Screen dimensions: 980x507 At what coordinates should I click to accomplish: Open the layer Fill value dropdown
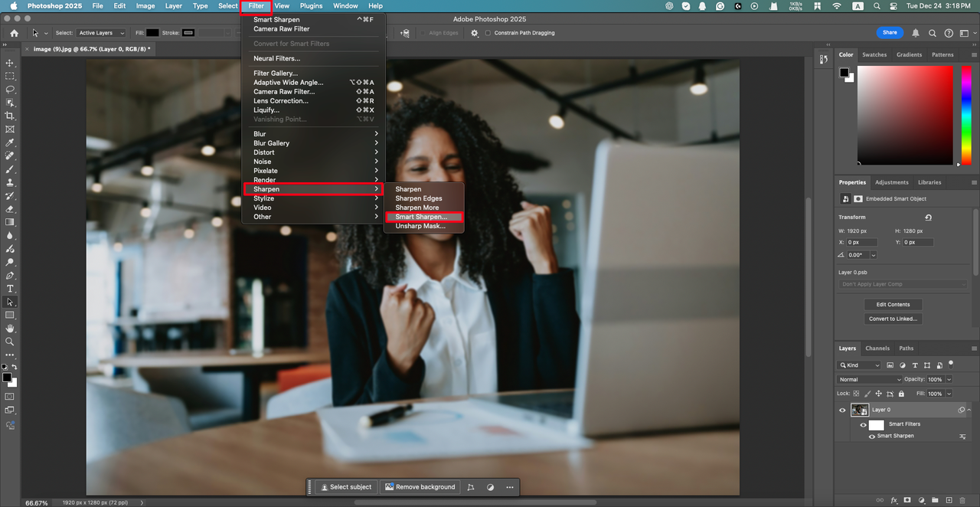pos(949,394)
